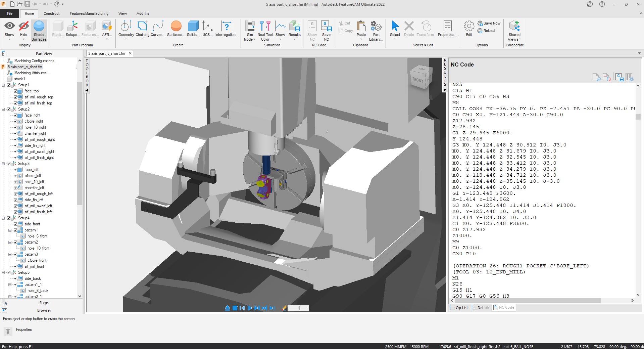Open the Interrogation tool

click(227, 29)
